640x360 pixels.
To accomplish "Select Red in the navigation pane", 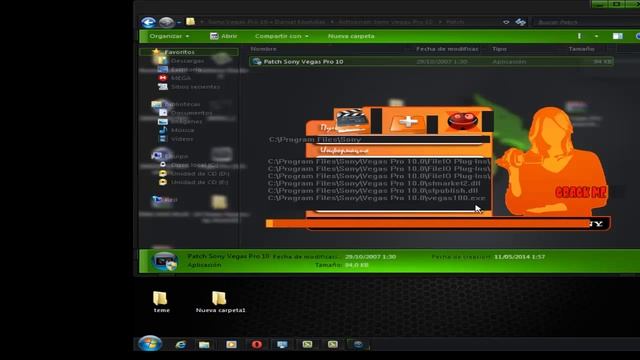I will [x=171, y=200].
